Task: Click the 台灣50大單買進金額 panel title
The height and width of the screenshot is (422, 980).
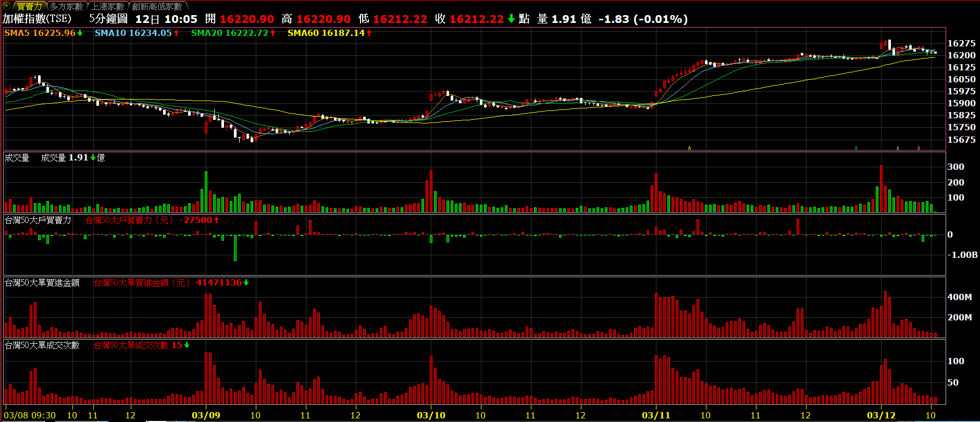Action: point(42,283)
